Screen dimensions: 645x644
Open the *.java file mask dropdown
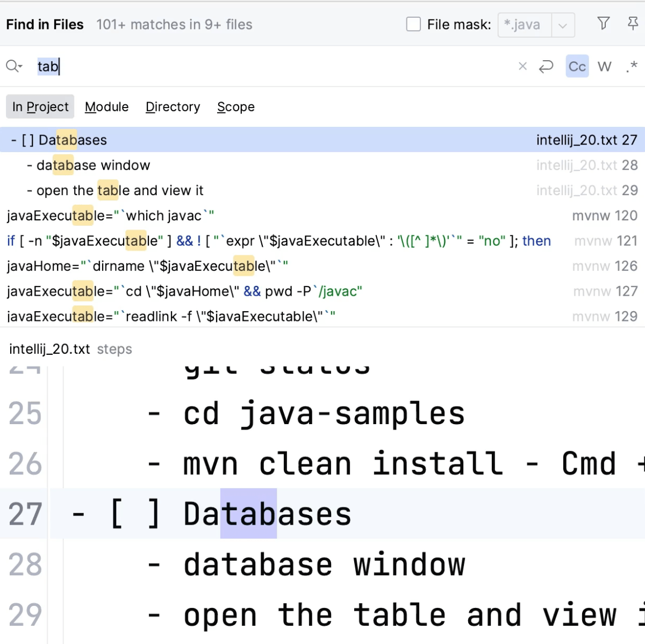[x=562, y=25]
